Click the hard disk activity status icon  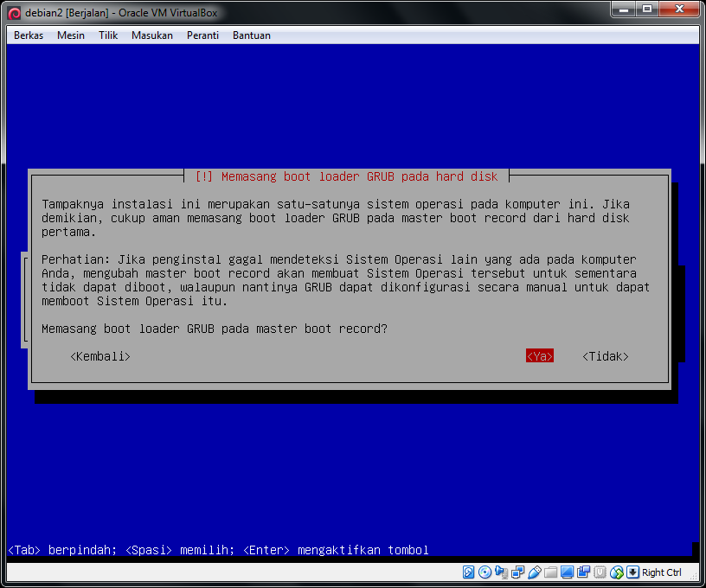coord(468,572)
